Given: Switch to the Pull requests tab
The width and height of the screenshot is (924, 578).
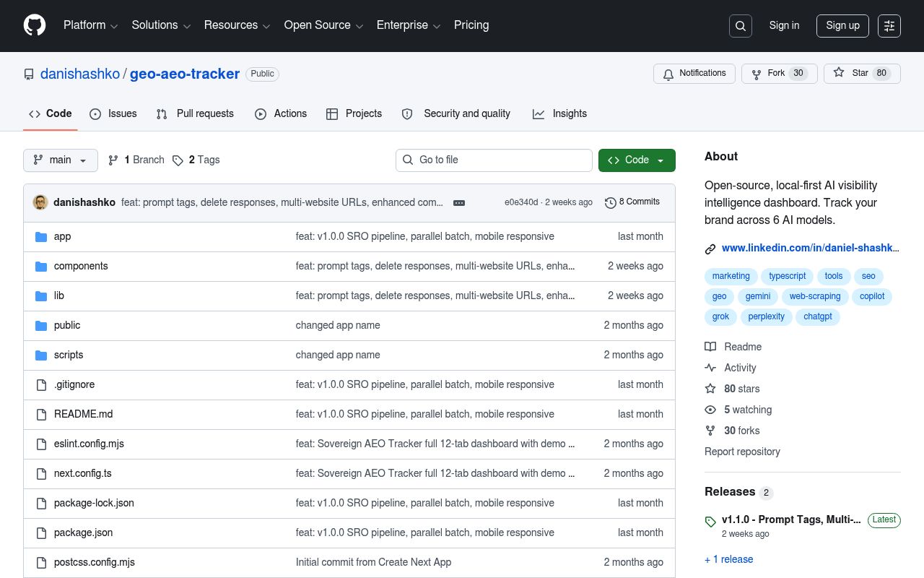Looking at the screenshot, I should (204, 113).
